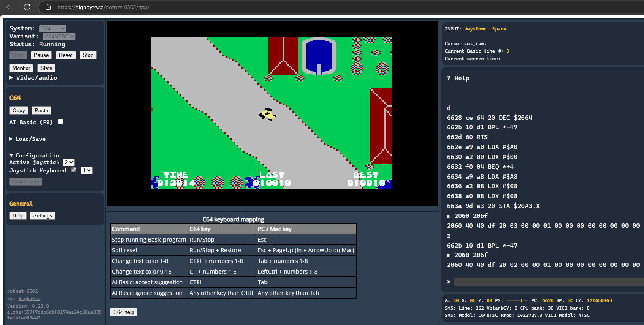Reload the page with the refresh icon
This screenshot has width=644, height=325.
tap(27, 7)
